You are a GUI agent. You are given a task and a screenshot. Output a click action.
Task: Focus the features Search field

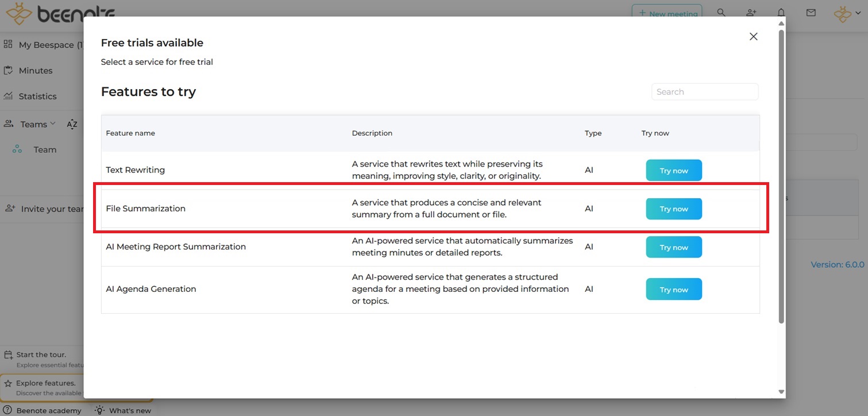pos(704,92)
